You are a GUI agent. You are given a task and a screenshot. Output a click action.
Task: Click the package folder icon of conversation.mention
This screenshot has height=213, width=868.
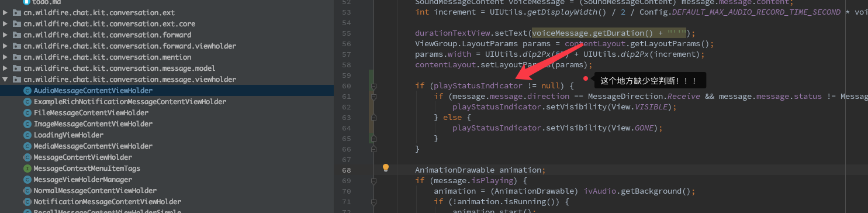tap(17, 57)
